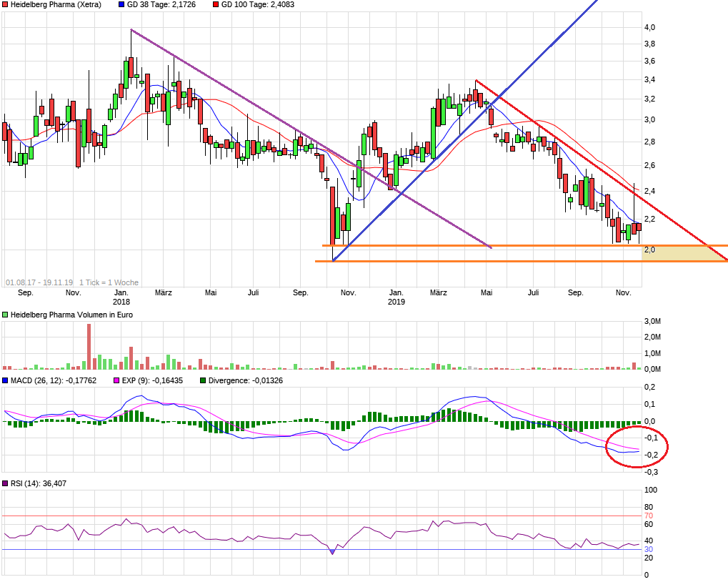
Task: Click the '1 Tick = 1 Woche' label
Action: [x=109, y=282]
